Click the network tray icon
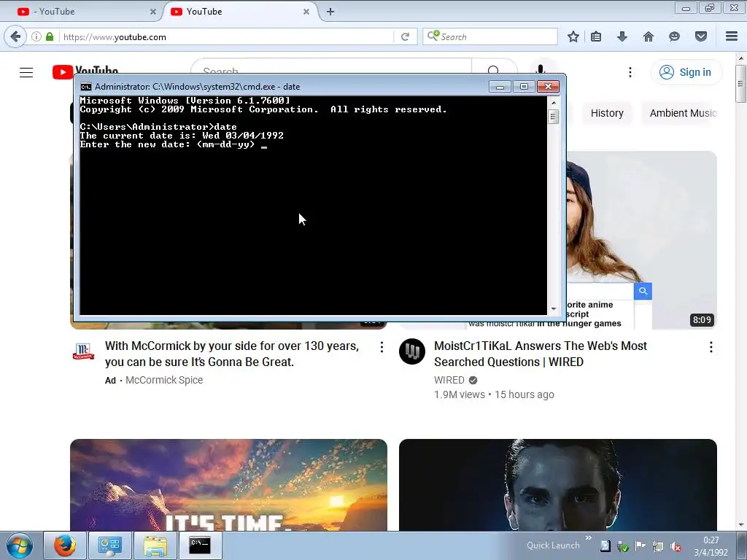 point(658,546)
